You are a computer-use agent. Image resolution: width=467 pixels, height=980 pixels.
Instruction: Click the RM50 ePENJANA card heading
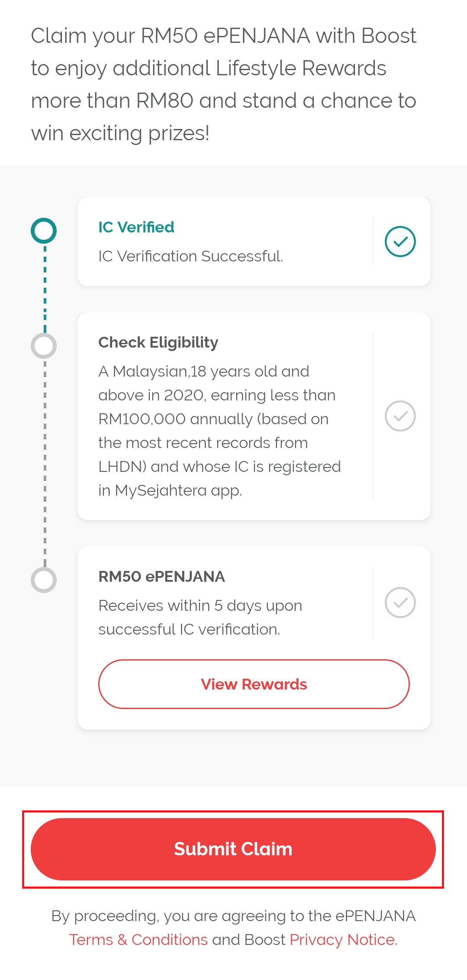161,577
